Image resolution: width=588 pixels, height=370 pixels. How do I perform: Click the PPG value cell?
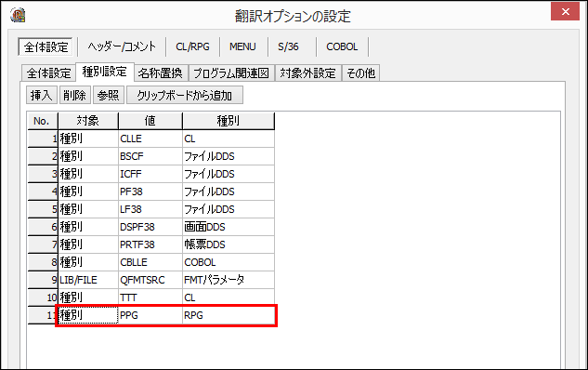tap(150, 315)
